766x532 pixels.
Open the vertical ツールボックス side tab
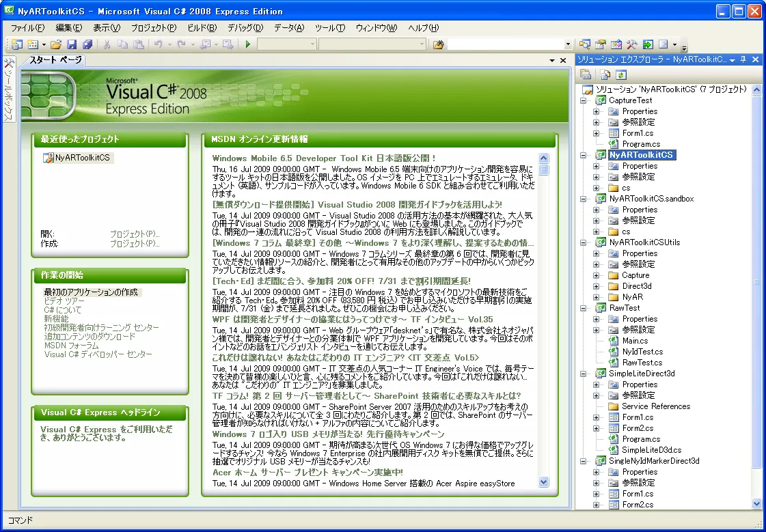point(9,88)
